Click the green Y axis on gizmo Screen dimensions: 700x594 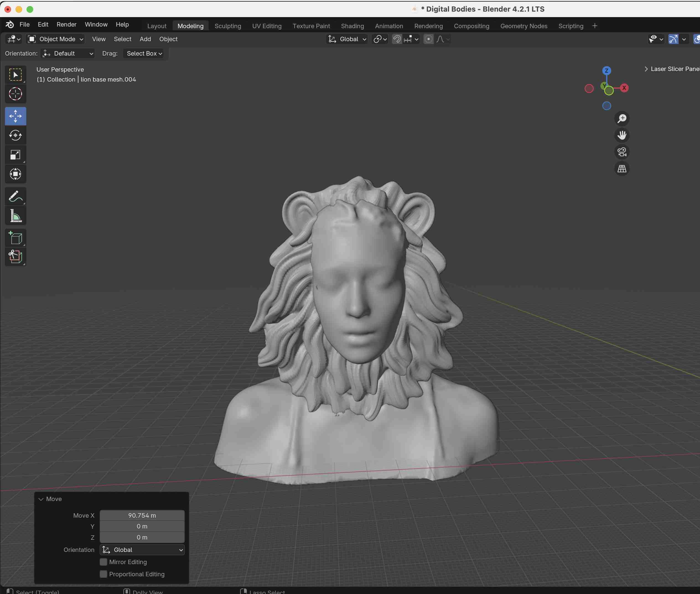pos(609,91)
